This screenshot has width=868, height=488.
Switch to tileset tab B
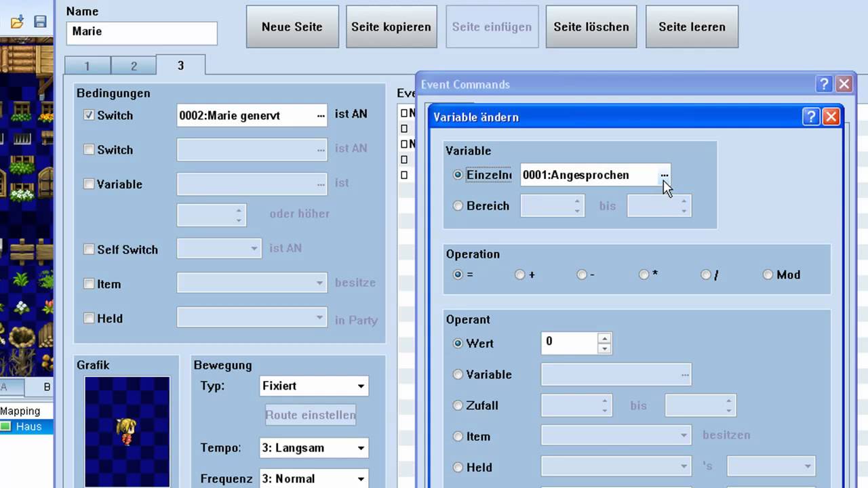pos(46,387)
